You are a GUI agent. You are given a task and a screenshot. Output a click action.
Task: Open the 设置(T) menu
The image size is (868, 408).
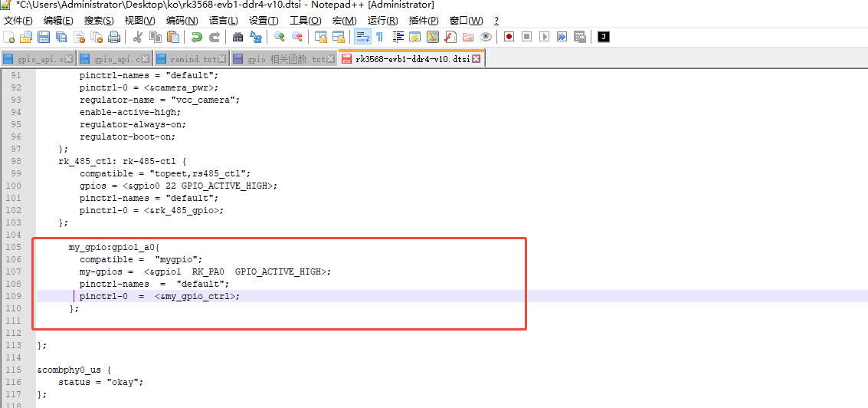(264, 21)
